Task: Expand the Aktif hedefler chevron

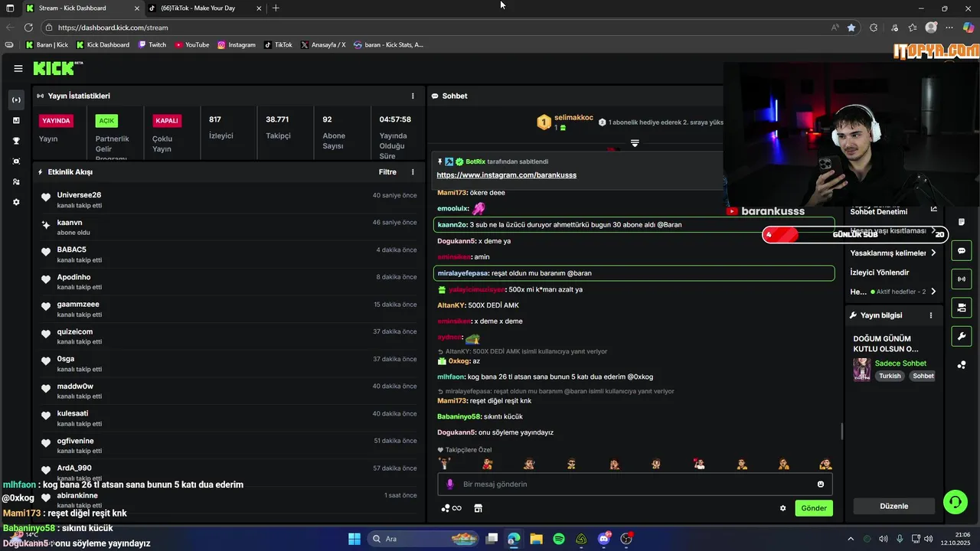Action: (933, 292)
